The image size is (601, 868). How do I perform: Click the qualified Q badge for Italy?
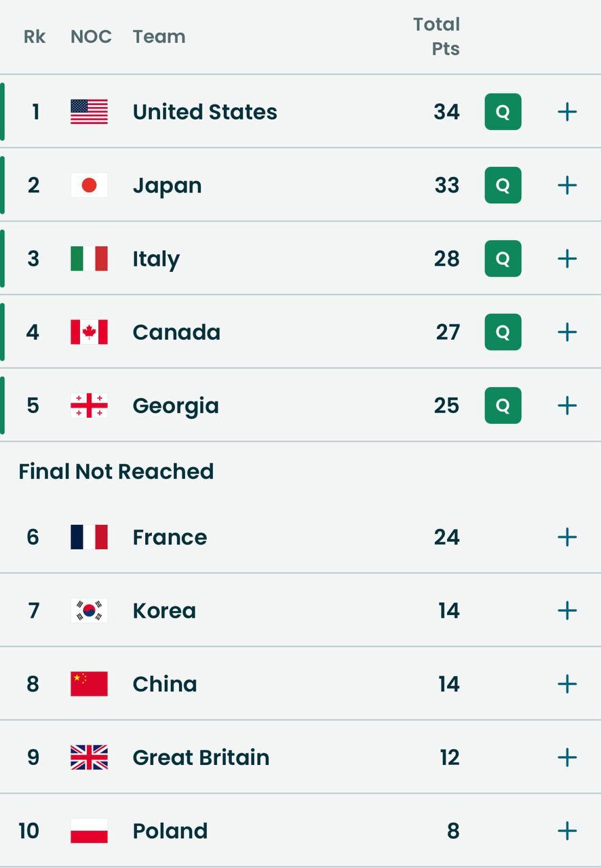(503, 258)
